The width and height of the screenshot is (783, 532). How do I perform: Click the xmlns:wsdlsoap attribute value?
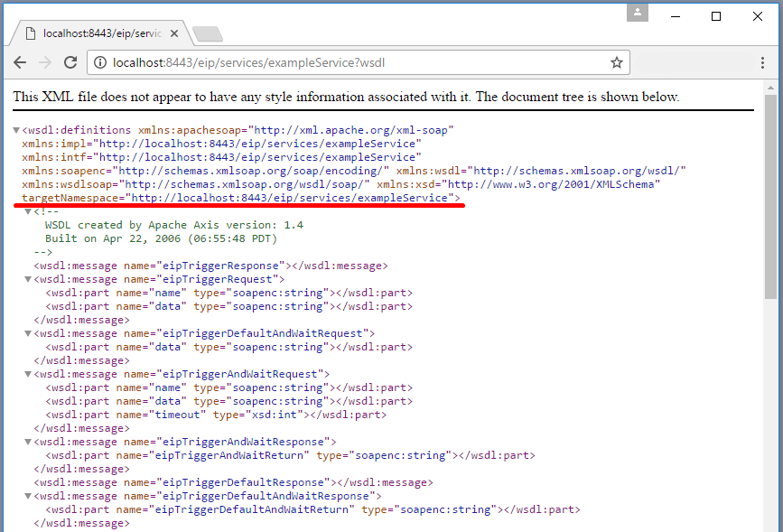coord(244,184)
